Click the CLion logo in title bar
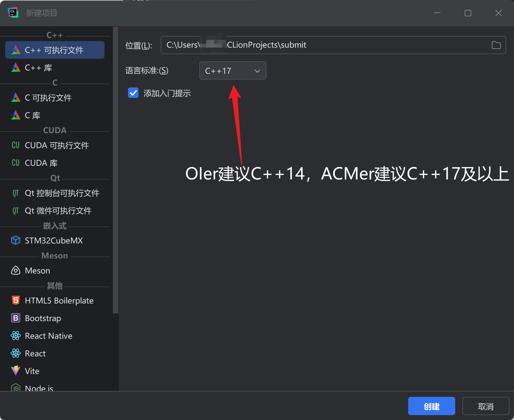 [13, 13]
